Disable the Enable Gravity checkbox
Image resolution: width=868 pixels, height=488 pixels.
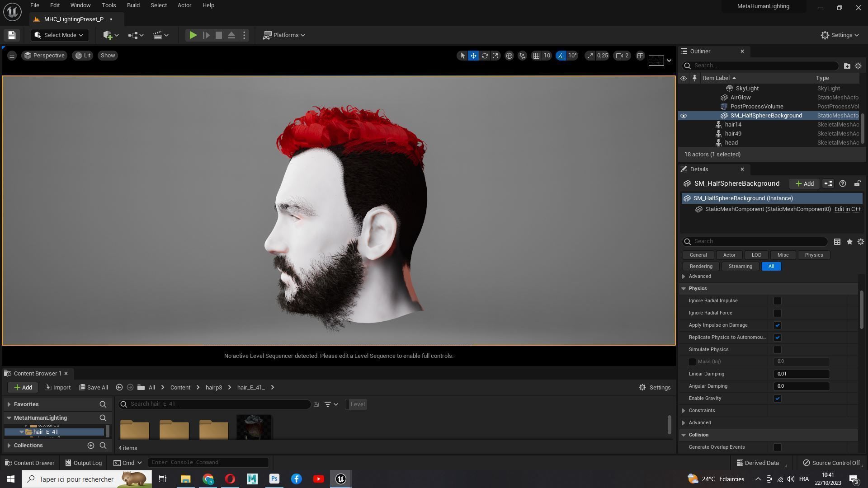click(777, 399)
